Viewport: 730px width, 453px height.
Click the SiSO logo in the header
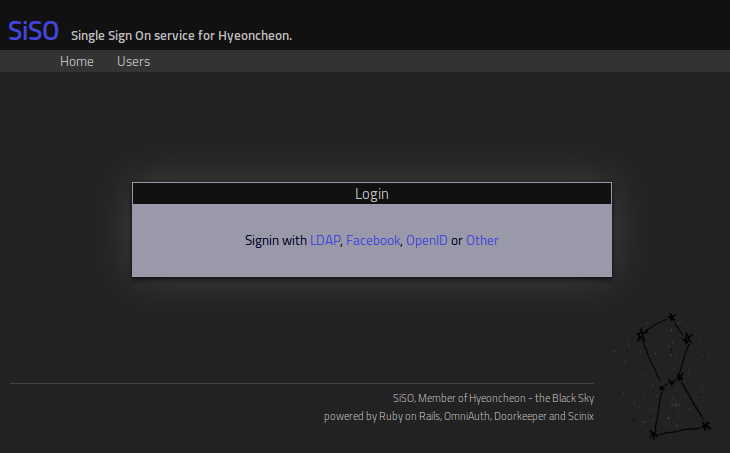[33, 30]
